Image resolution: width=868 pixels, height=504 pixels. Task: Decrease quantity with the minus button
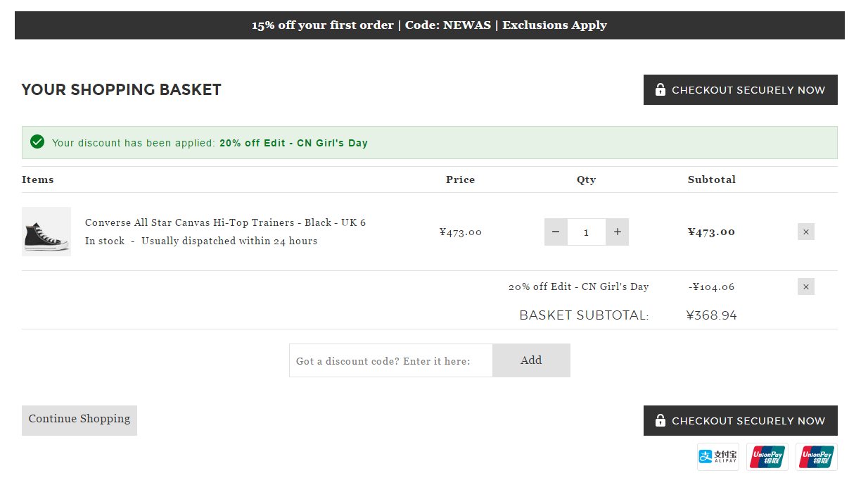pos(556,232)
